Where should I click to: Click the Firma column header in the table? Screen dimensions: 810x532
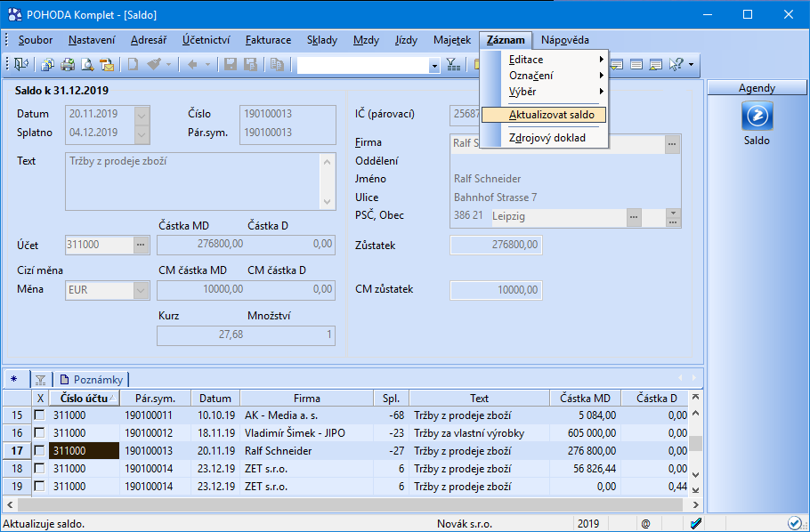coord(307,399)
